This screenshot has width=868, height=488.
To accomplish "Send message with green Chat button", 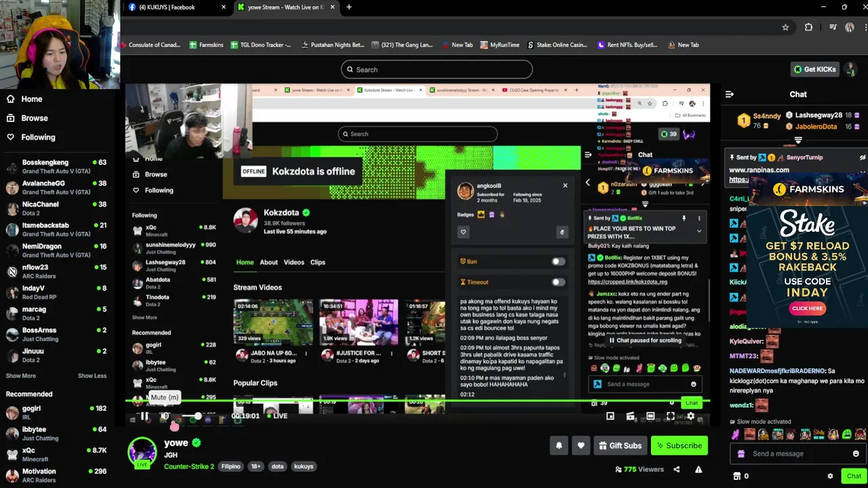I will (854, 476).
